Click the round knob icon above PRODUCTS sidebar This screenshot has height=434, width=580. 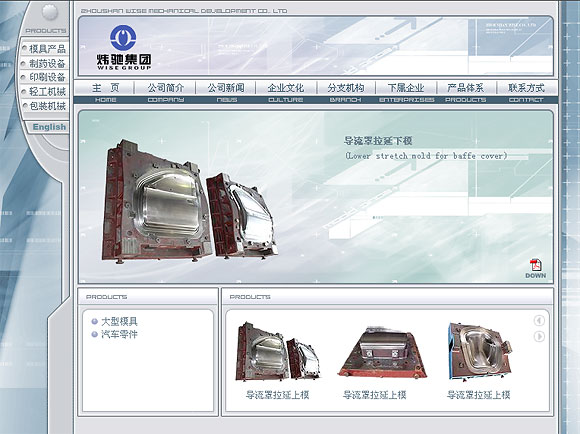[50, 12]
